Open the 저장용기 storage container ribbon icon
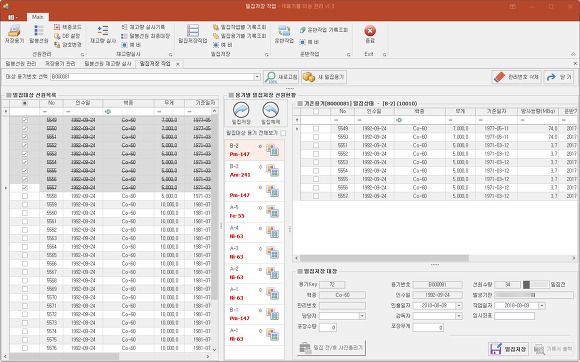Screen dimensions: 580x362 point(14,34)
